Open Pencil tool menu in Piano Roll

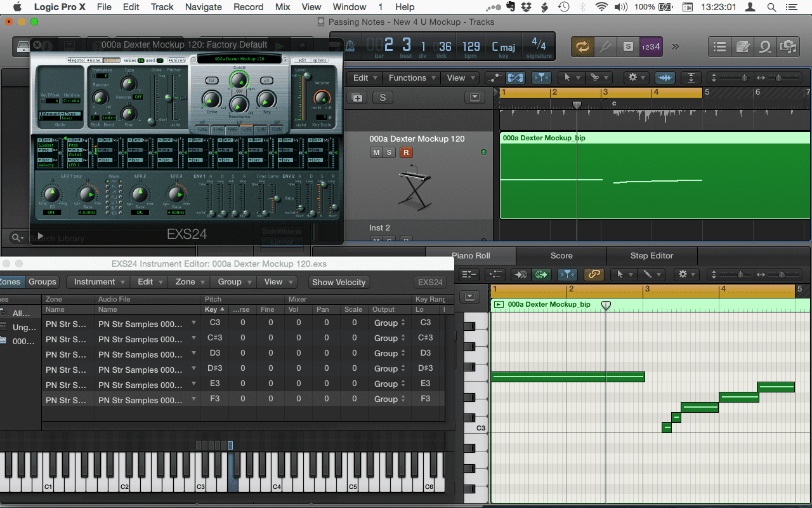(x=650, y=274)
